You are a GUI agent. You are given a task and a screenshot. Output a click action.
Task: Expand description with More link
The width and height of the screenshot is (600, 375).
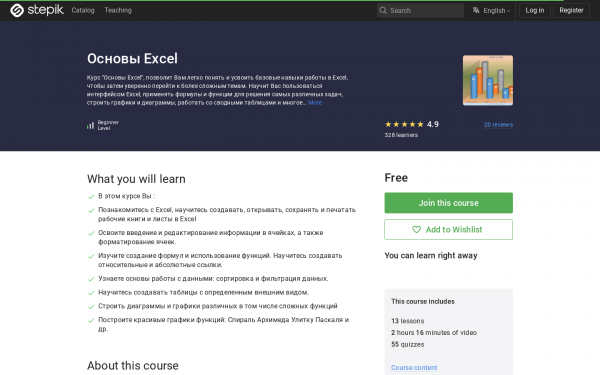point(315,103)
